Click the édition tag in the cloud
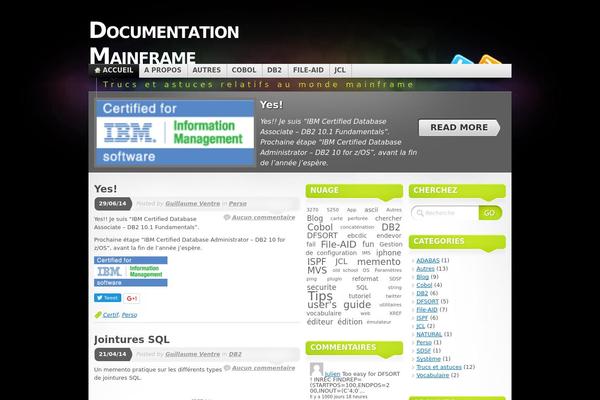This screenshot has height=400, width=600. point(350,322)
